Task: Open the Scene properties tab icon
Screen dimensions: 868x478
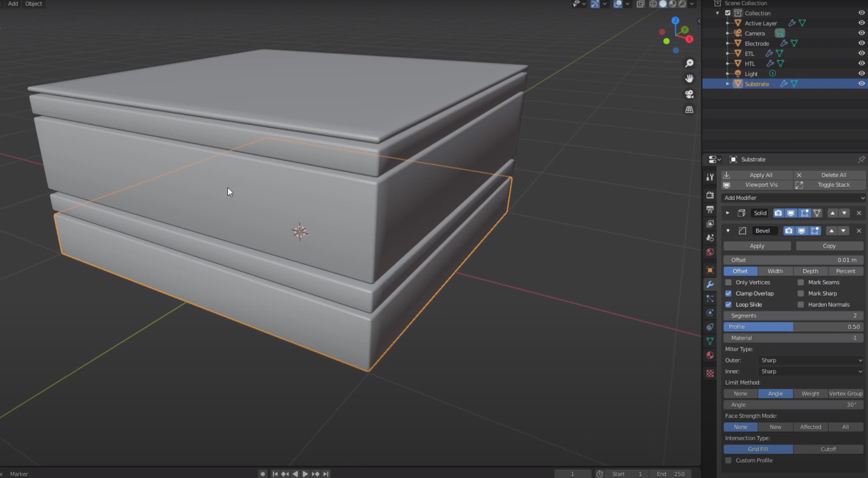Action: [x=710, y=237]
